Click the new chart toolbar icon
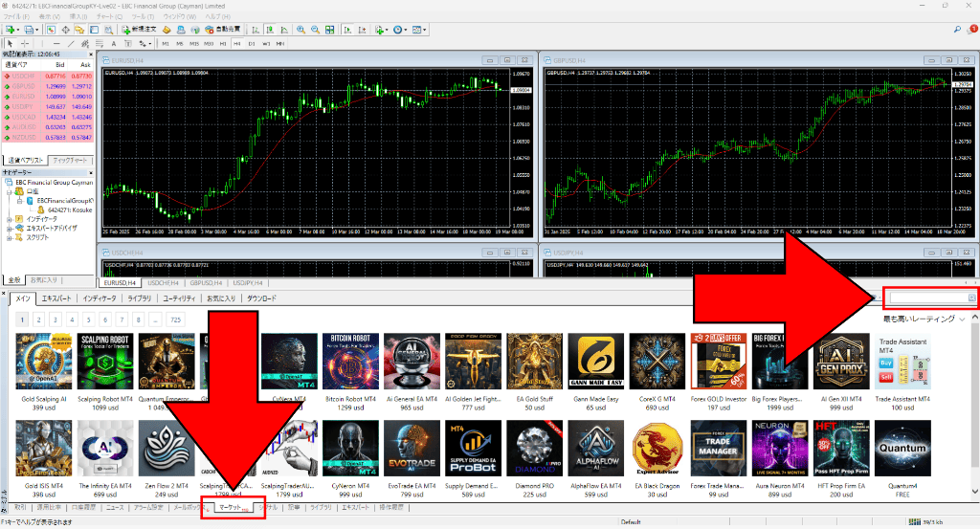The height and width of the screenshot is (529, 980). pos(11,30)
